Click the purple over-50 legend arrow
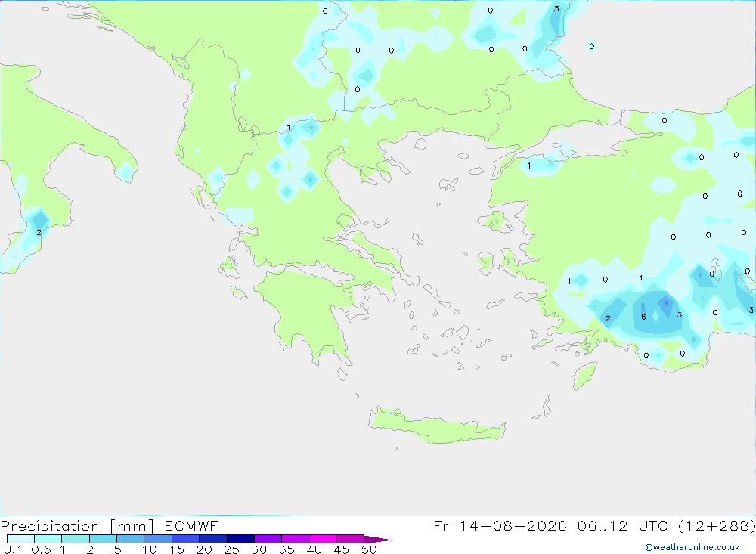 click(377, 539)
